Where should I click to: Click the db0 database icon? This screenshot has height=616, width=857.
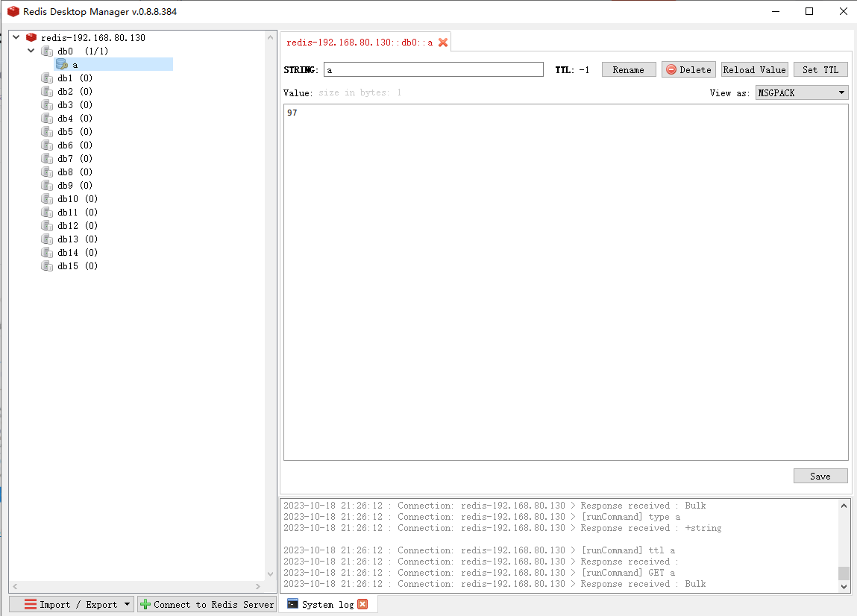click(47, 51)
